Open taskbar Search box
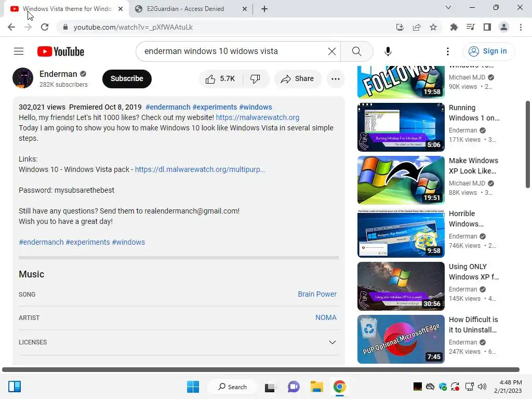This screenshot has width=532, height=399. tap(233, 387)
